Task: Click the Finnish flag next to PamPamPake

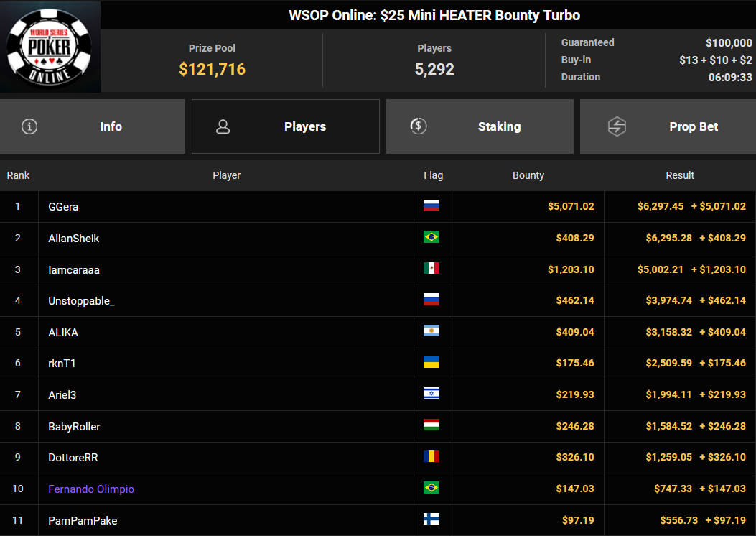Action: [x=431, y=519]
